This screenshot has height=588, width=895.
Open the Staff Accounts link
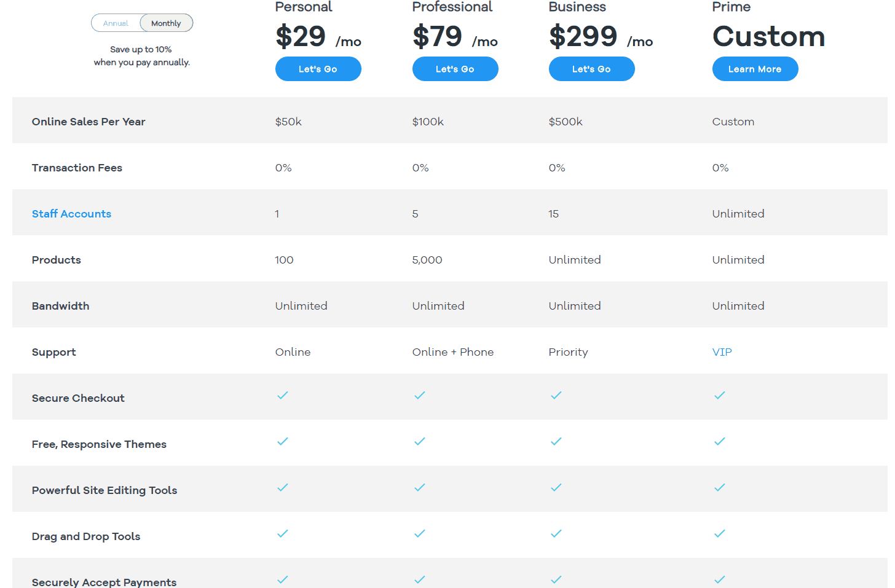coord(71,214)
